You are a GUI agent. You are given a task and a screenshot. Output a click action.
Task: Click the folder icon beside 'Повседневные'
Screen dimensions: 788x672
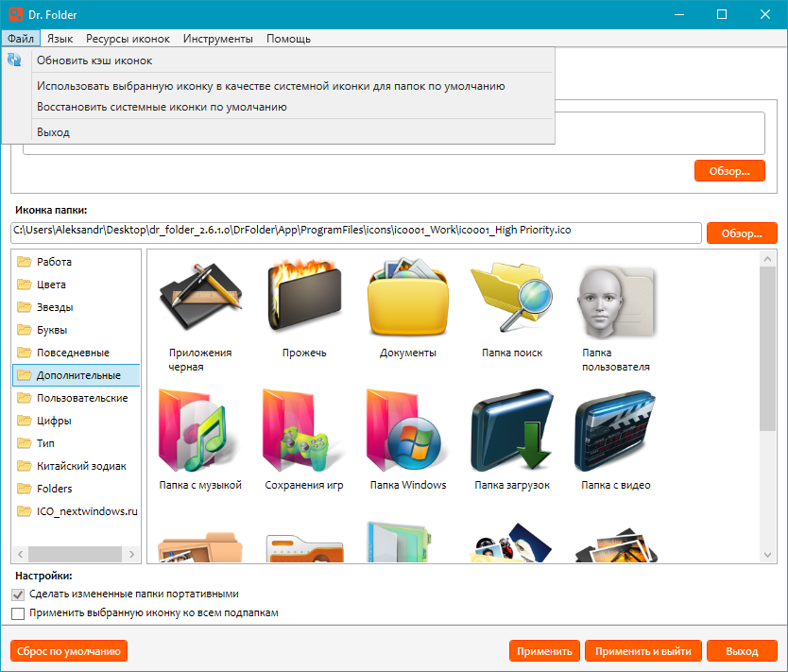(24, 353)
